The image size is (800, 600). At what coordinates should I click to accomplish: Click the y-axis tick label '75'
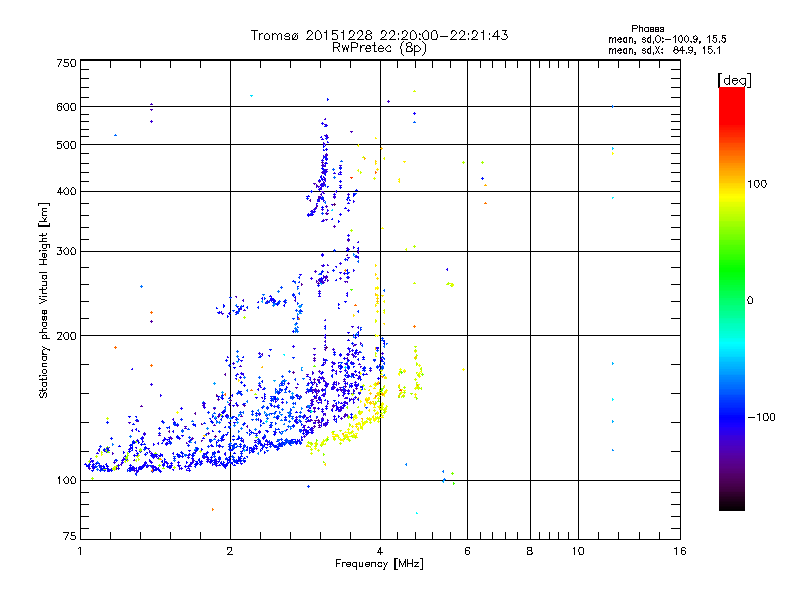point(70,536)
